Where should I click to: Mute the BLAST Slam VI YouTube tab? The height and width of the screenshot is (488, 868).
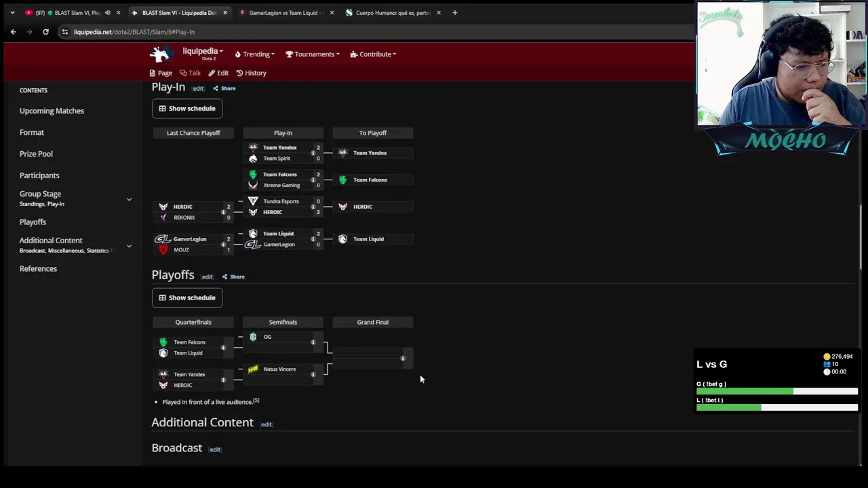[107, 12]
